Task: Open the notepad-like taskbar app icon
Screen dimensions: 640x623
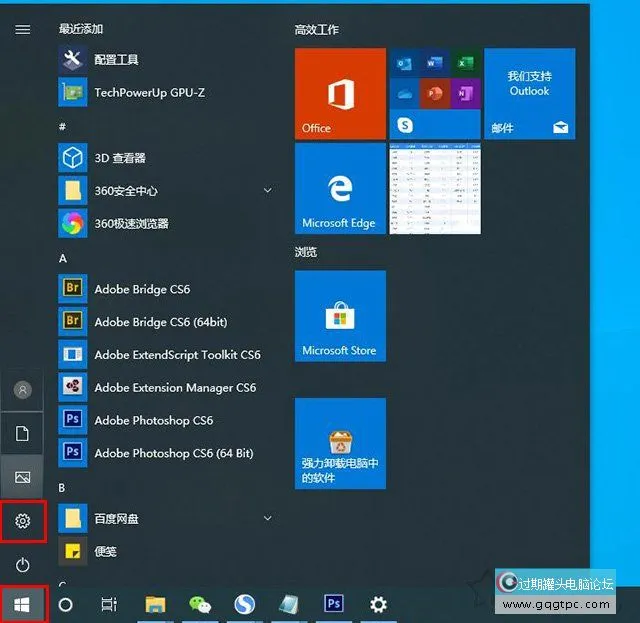Action: (x=289, y=605)
